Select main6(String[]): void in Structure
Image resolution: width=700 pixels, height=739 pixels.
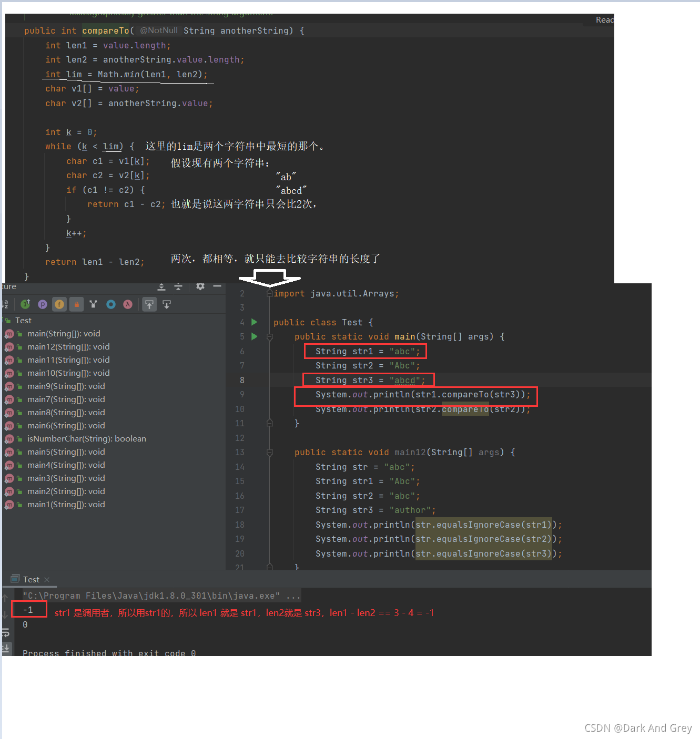pos(66,426)
